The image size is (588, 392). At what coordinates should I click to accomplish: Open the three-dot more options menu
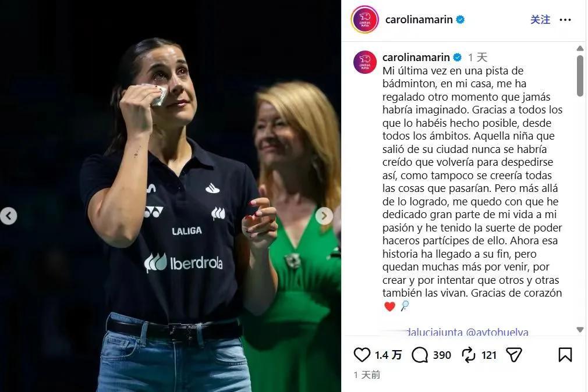(565, 20)
